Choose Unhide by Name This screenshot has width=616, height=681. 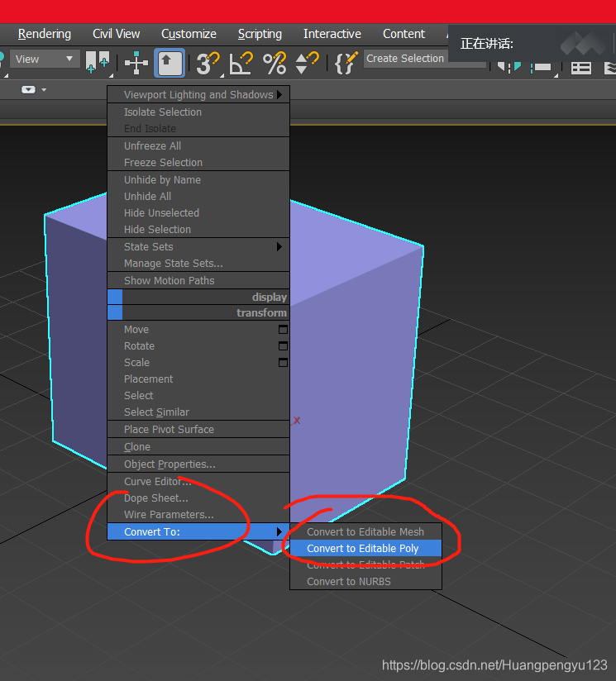pos(198,180)
